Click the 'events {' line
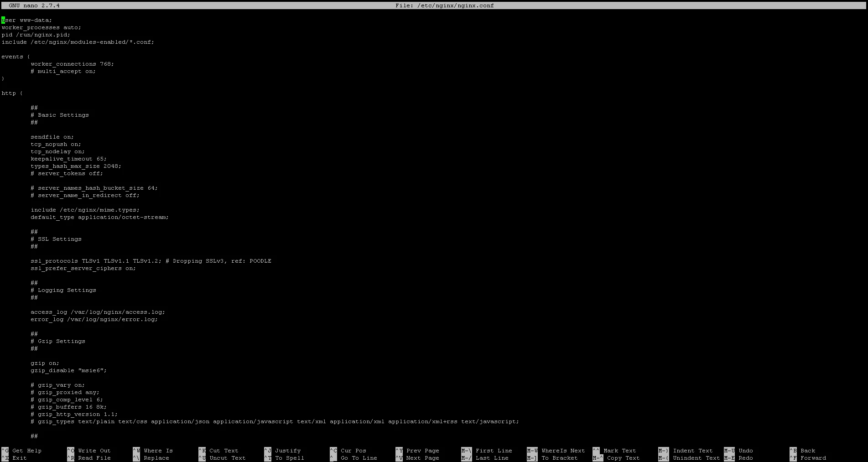The width and height of the screenshot is (868, 462). 16,57
